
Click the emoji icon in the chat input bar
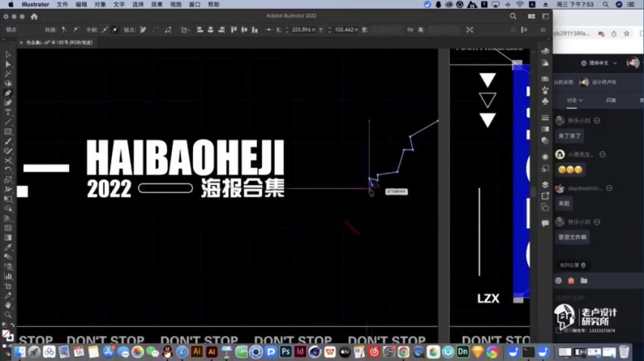[558, 281]
